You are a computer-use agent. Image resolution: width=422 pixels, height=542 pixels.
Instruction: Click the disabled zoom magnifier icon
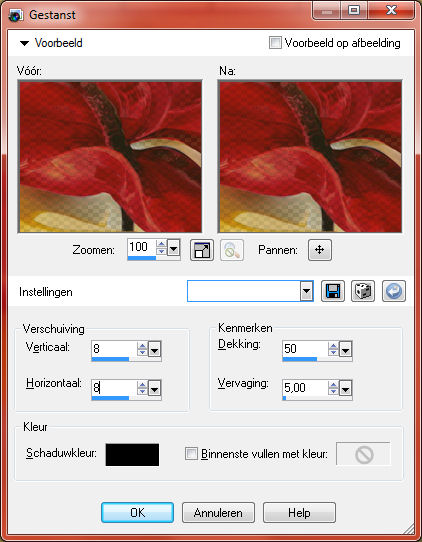coord(232,250)
